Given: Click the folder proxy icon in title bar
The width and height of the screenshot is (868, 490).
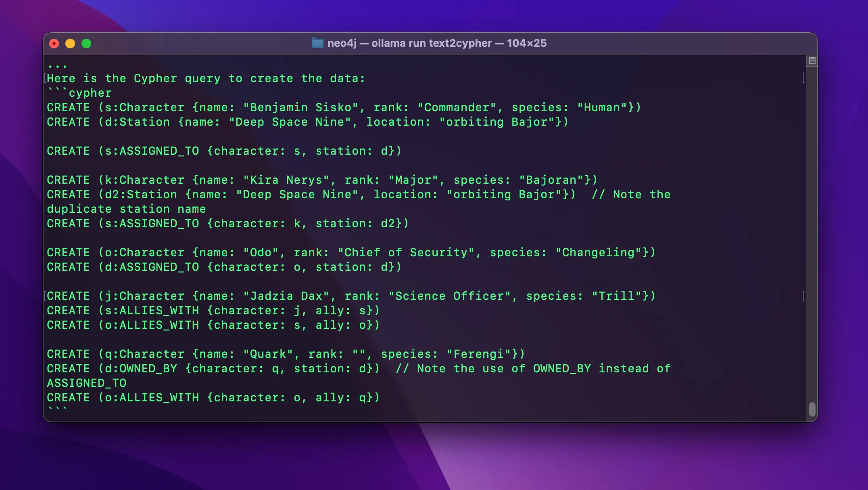Looking at the screenshot, I should (x=318, y=43).
